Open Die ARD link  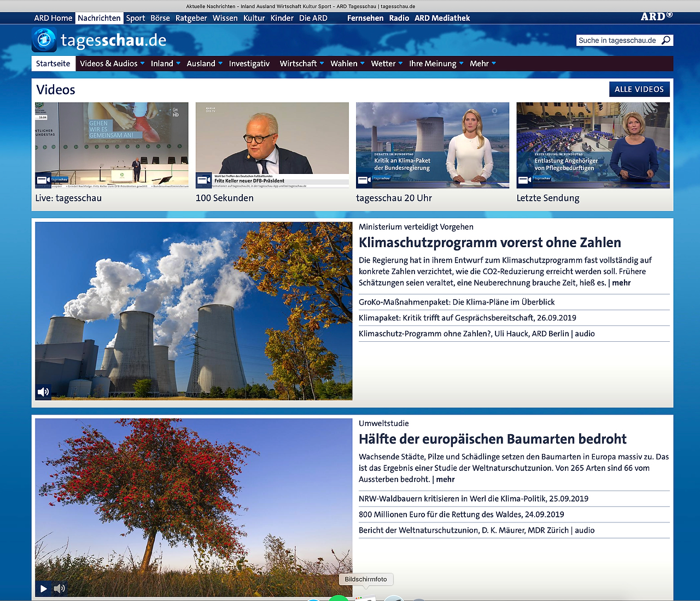313,18
